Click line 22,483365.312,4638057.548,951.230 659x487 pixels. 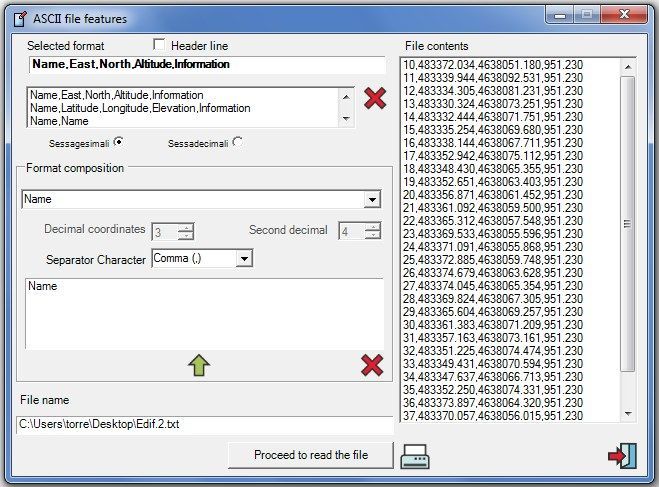tap(493, 221)
